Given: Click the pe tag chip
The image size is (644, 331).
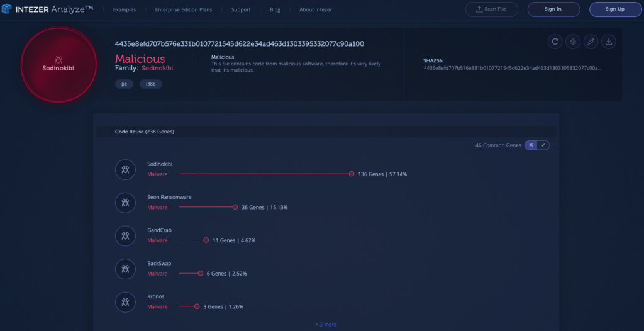Looking at the screenshot, I should click(124, 84).
